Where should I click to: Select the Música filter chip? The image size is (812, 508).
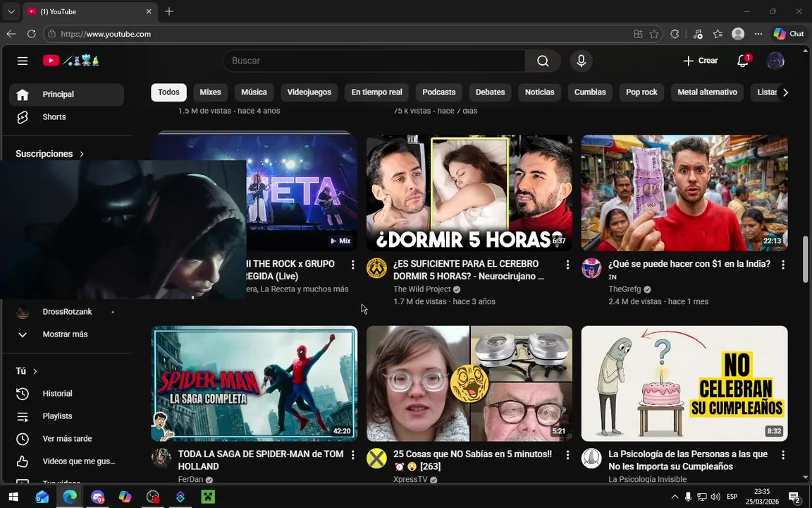(x=254, y=92)
